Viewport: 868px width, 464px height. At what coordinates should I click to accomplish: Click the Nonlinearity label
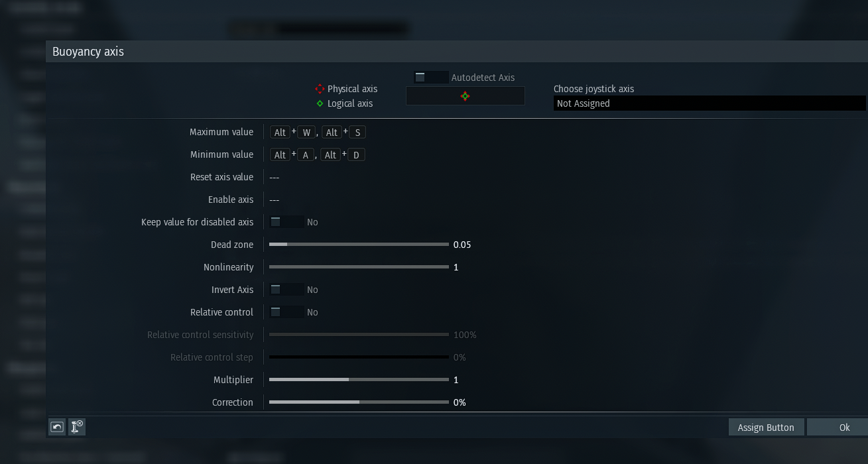(228, 267)
